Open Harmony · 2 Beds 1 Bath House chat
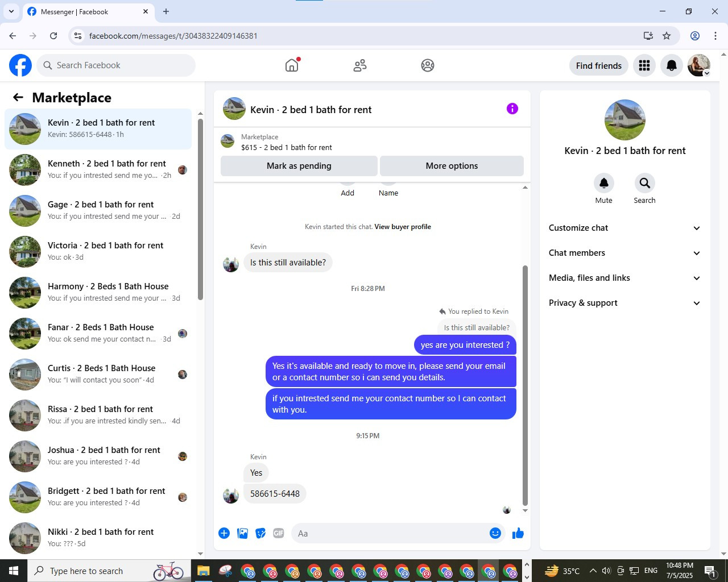This screenshot has height=582, width=728. pos(98,293)
